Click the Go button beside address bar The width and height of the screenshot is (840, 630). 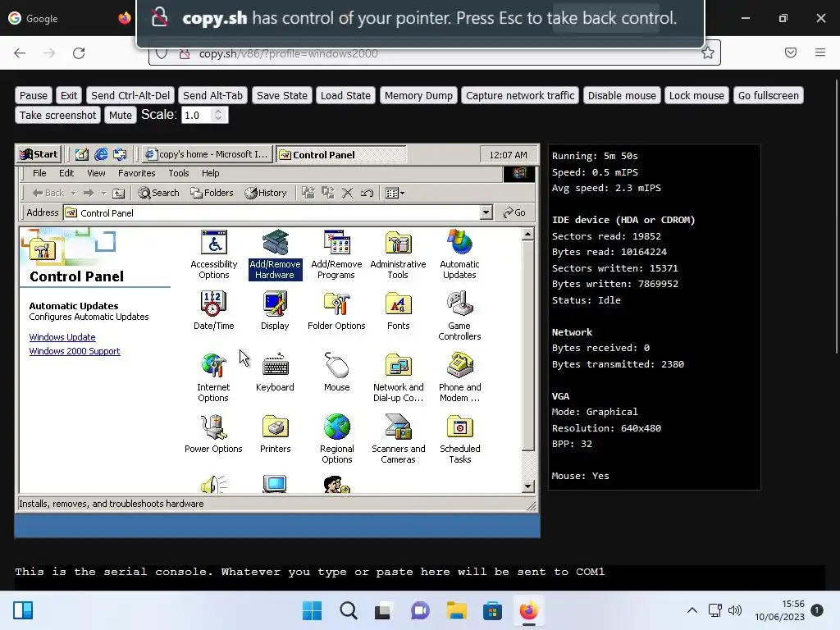tap(514, 212)
